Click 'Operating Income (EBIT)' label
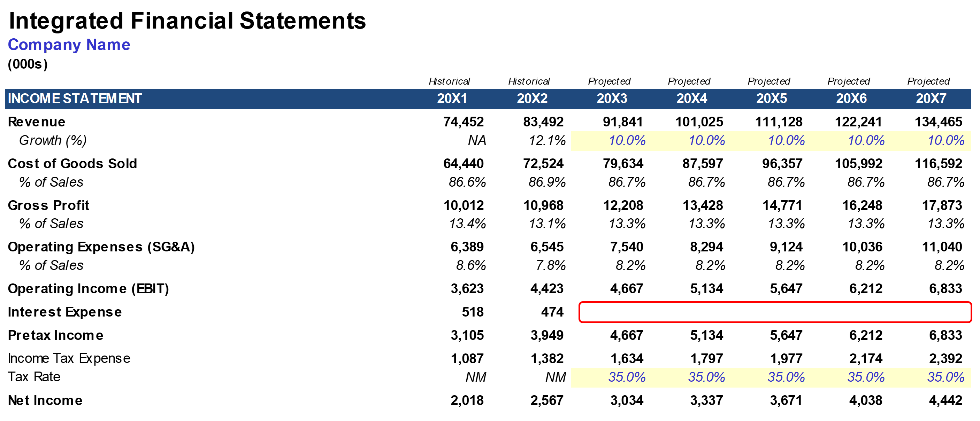 point(88,289)
